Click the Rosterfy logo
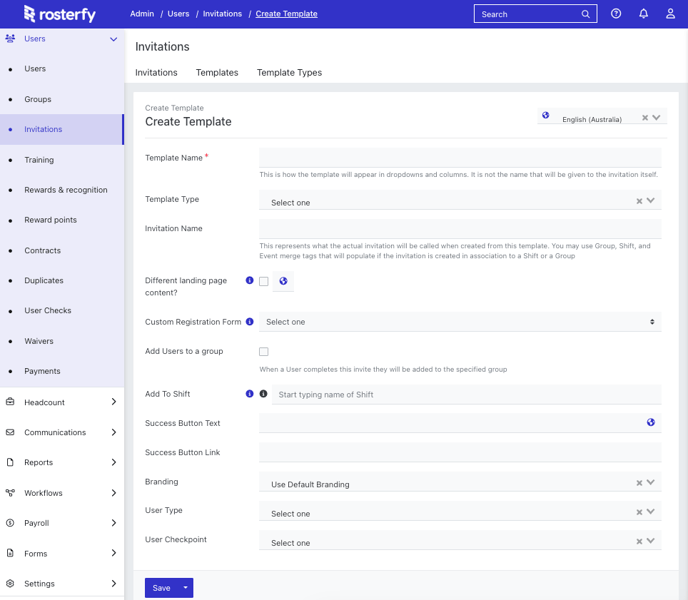Viewport: 688px width, 600px height. pyautogui.click(x=60, y=14)
